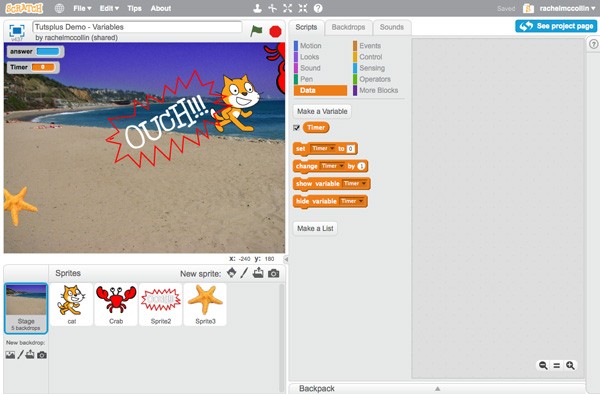This screenshot has width=600, height=394.
Task: Select the Shrink sprite tool
Action: point(303,8)
